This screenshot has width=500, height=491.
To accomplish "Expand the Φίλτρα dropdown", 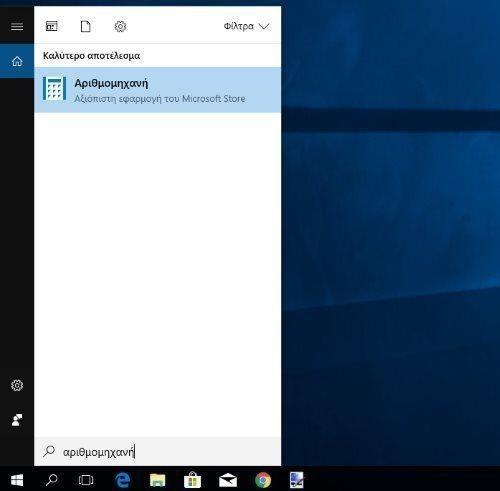I will [246, 26].
